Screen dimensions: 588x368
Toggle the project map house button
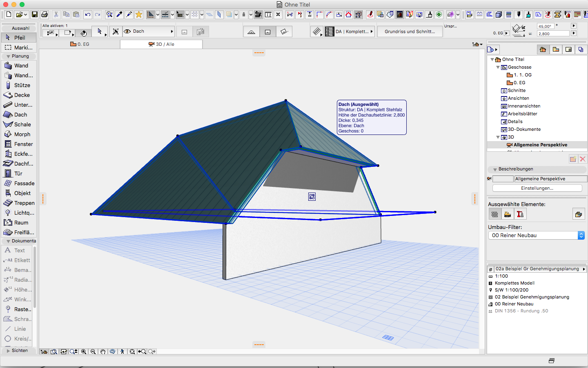point(543,49)
